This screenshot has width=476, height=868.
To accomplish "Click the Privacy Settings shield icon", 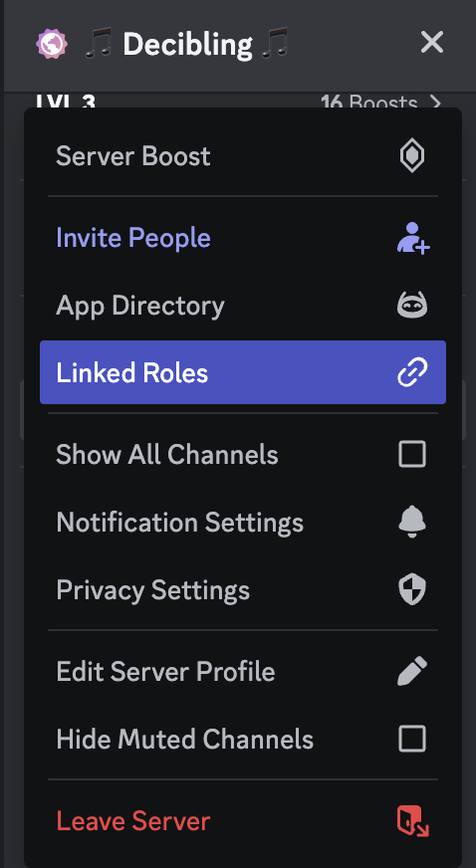I will (x=412, y=589).
